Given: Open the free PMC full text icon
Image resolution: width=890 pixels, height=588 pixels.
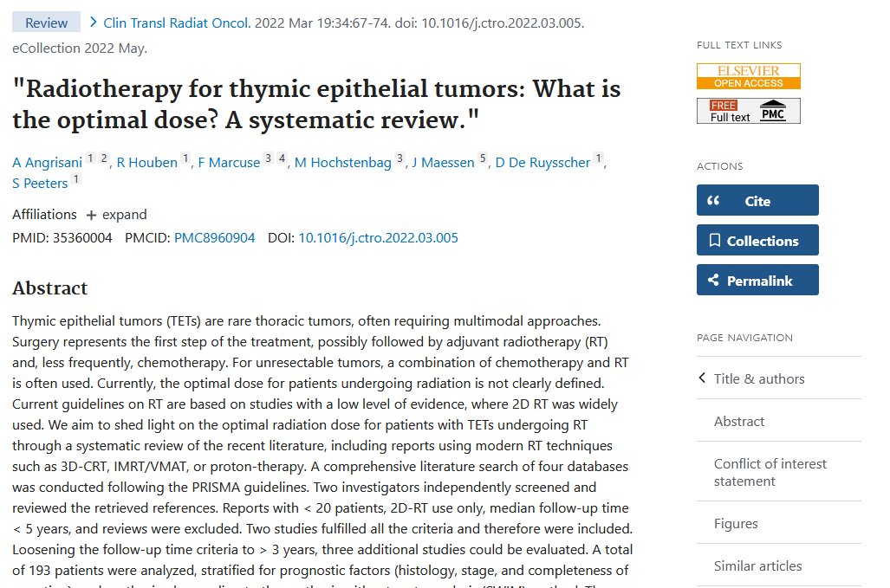Looking at the screenshot, I should click(x=748, y=111).
